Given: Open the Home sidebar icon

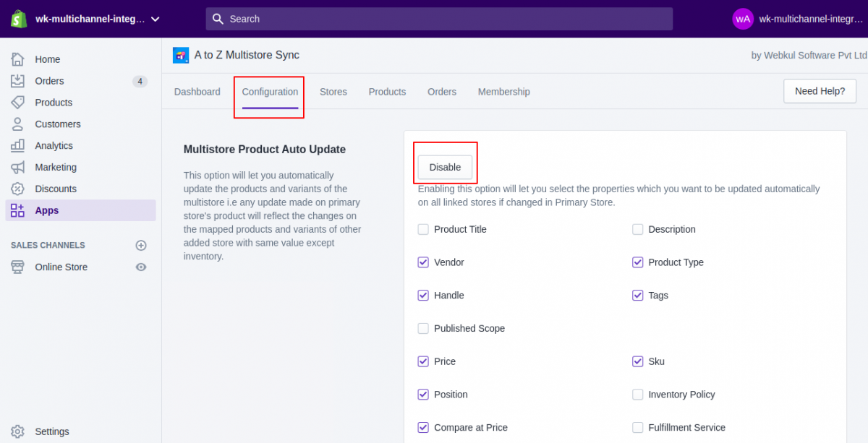Looking at the screenshot, I should [18, 59].
